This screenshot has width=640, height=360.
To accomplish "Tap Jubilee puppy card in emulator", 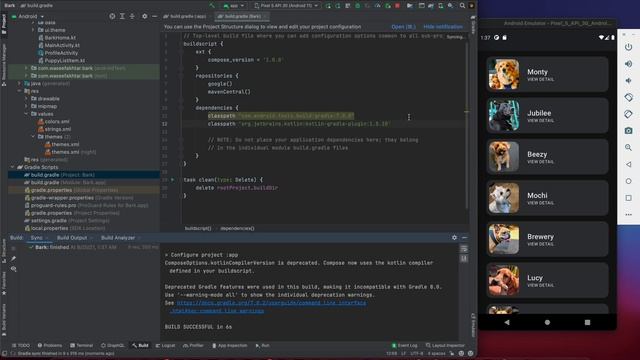I will click(547, 116).
